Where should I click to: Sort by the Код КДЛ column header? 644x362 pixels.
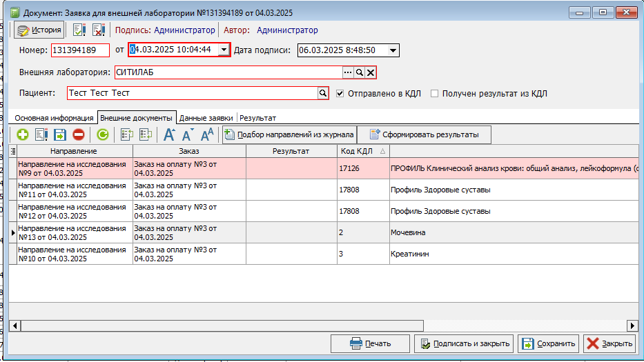click(x=362, y=151)
